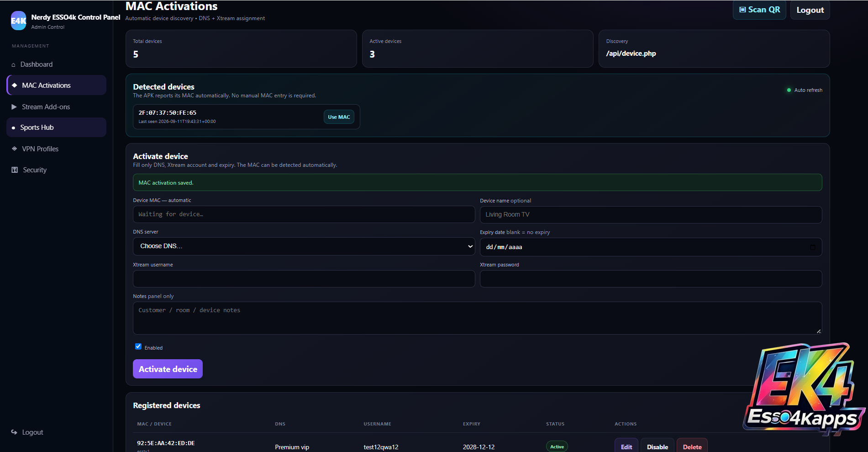868x452 pixels.
Task: Click the Xtream password field
Action: pos(651,279)
